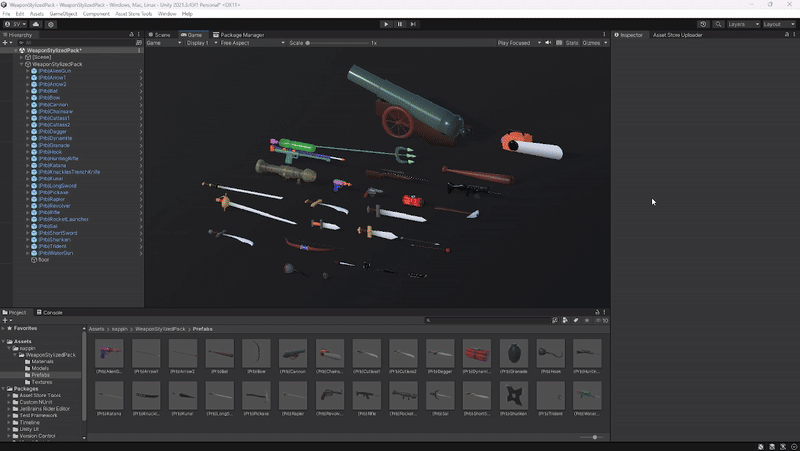Open the Asset Store Tools menu

click(x=134, y=14)
